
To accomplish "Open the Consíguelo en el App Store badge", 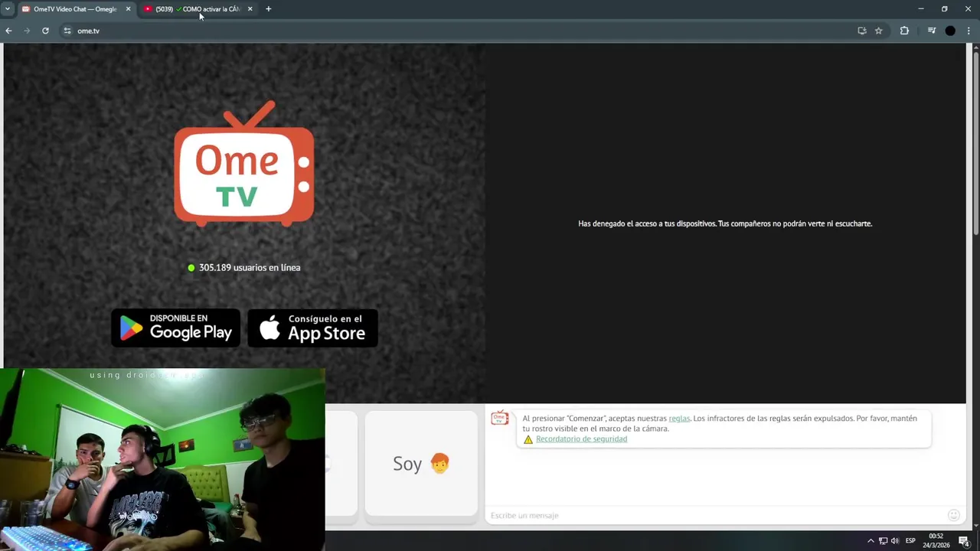I will point(312,328).
